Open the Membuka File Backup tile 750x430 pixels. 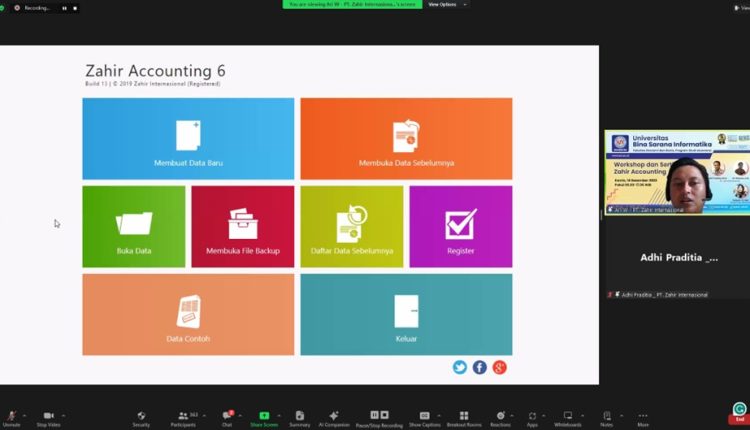(x=243, y=227)
